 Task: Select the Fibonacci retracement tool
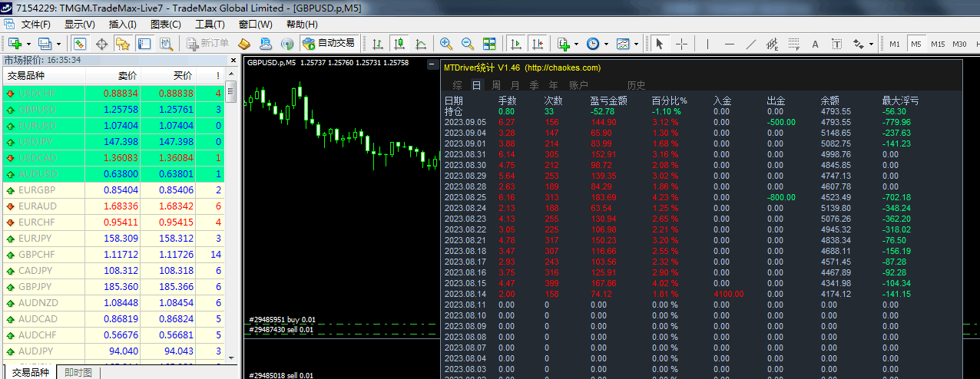[x=793, y=44]
